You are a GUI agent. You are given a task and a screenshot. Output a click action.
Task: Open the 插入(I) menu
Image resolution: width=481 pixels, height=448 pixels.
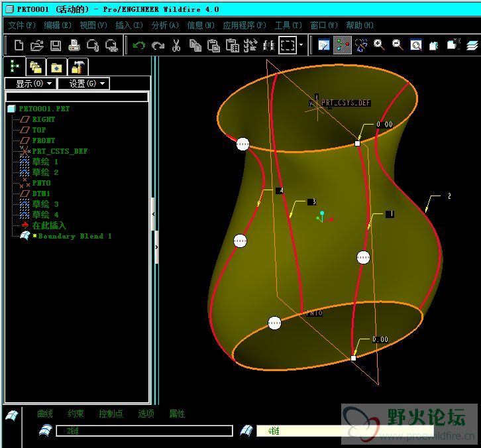[x=129, y=25]
